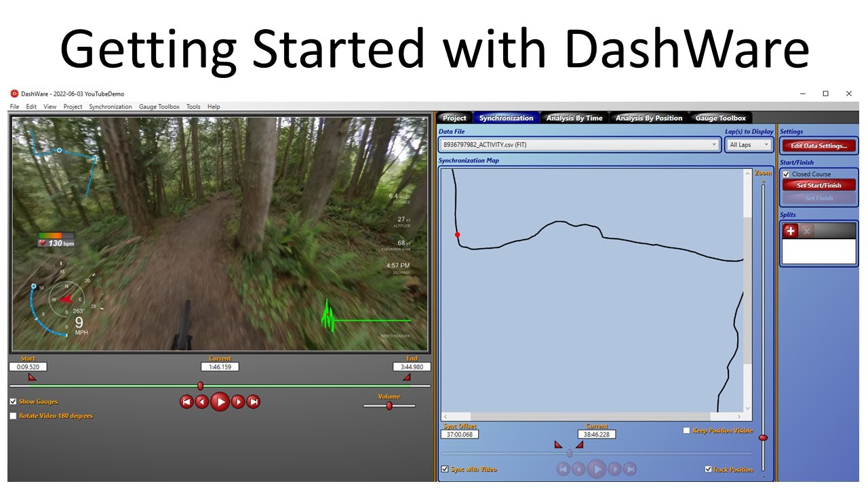This screenshot has width=868, height=488.
Task: Click the remove split X icon
Action: click(806, 231)
